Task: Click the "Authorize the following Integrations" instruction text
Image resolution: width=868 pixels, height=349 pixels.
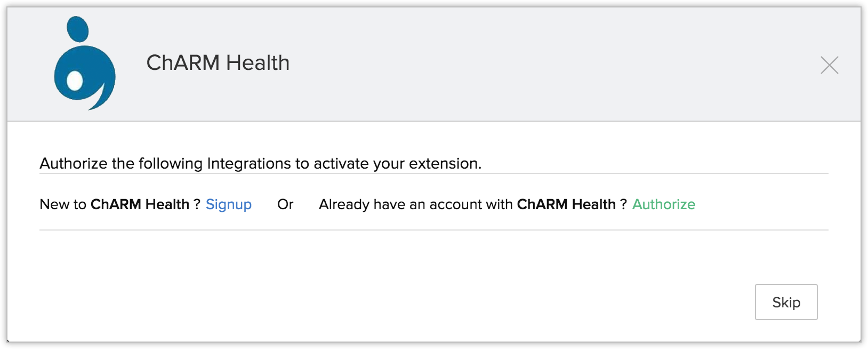Action: 260,163
